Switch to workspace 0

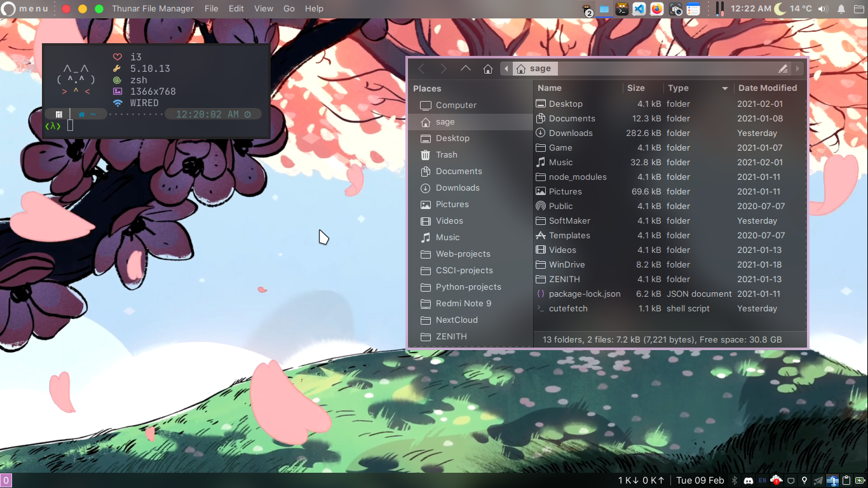click(6, 480)
